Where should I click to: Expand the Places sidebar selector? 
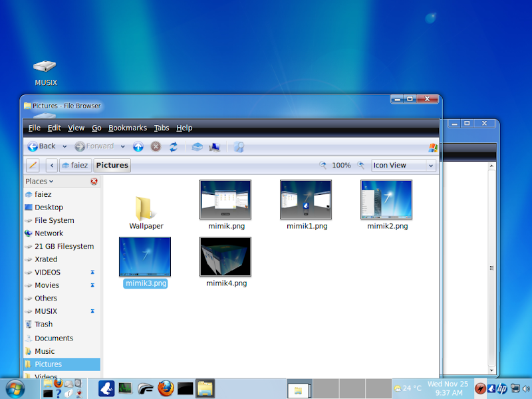point(39,181)
